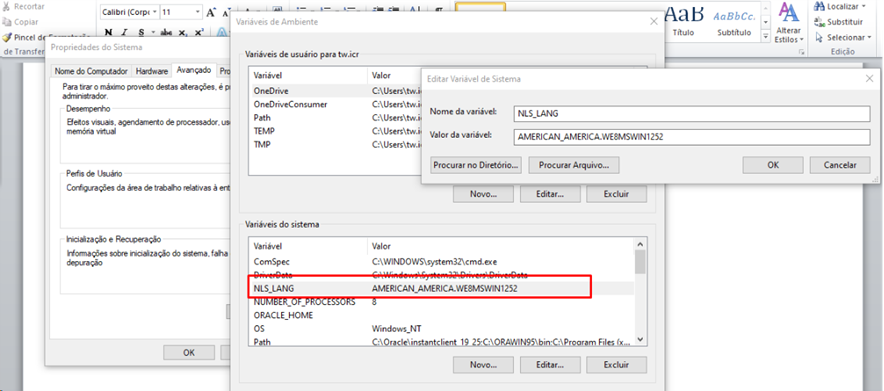Screen dimensions: 884x391
Task: Open font name Calibri dropdown
Action: (155, 12)
